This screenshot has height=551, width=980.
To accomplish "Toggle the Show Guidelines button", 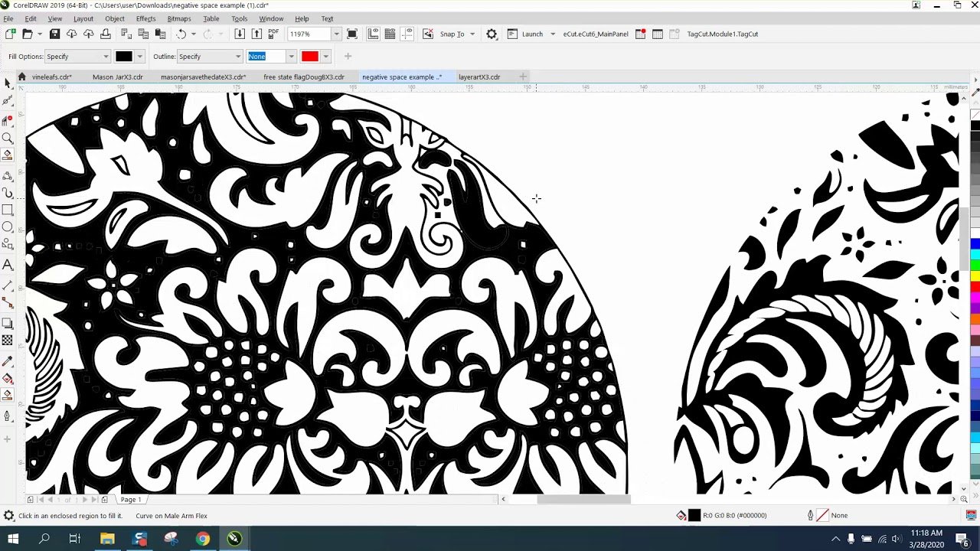I will (x=407, y=34).
